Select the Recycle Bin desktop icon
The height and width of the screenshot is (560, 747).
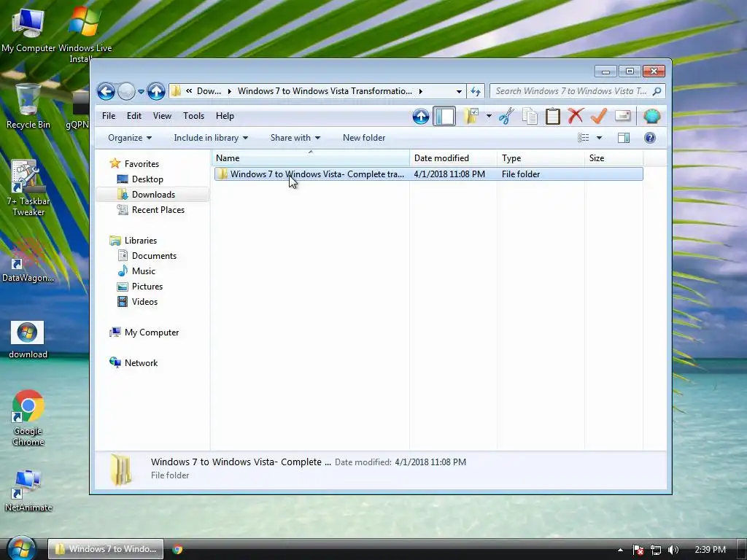(x=28, y=106)
